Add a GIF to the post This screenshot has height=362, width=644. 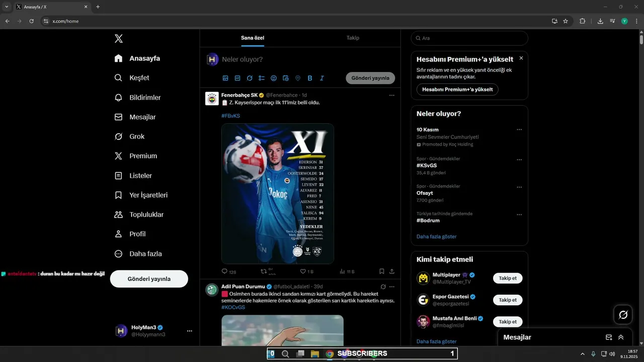coord(237,78)
